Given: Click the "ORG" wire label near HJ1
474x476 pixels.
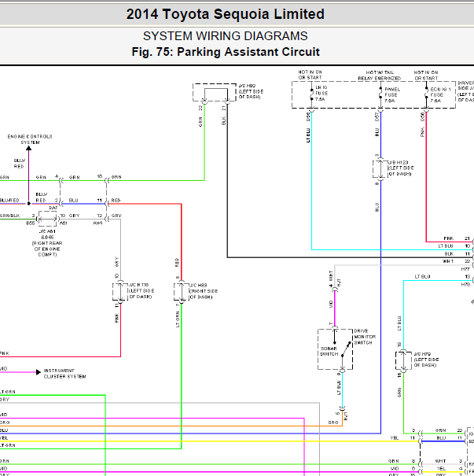Looking at the screenshot, I should point(333,422).
